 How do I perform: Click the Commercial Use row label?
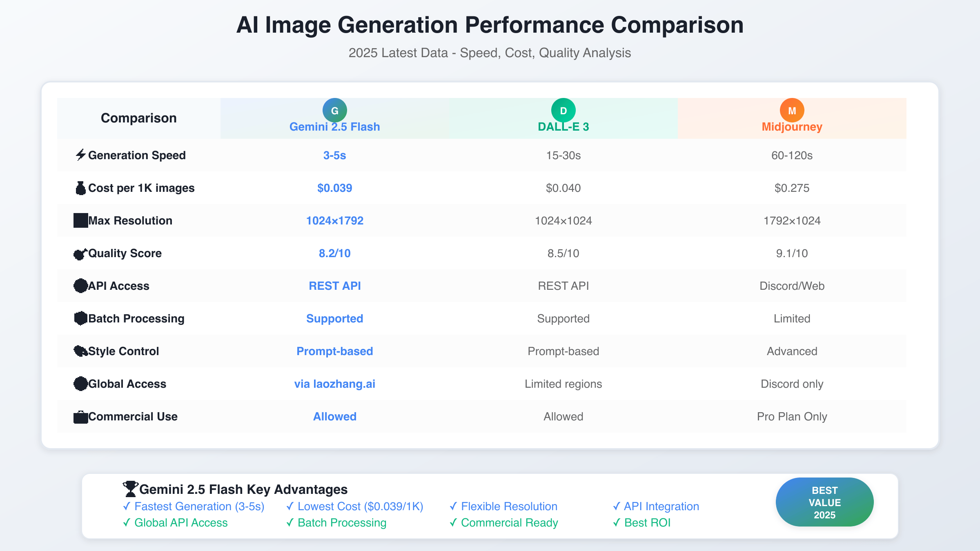click(133, 416)
